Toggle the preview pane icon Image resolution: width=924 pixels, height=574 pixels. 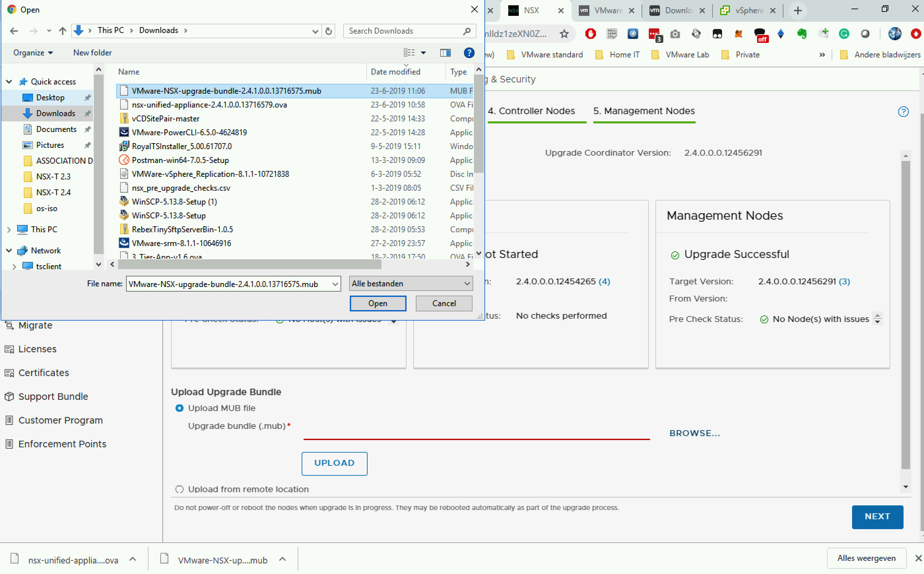[445, 53]
